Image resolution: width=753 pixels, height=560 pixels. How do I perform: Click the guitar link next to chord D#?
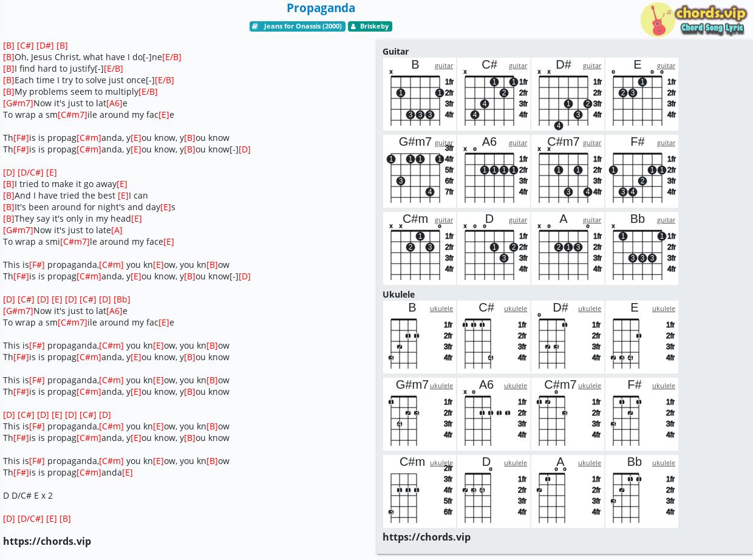click(x=592, y=66)
